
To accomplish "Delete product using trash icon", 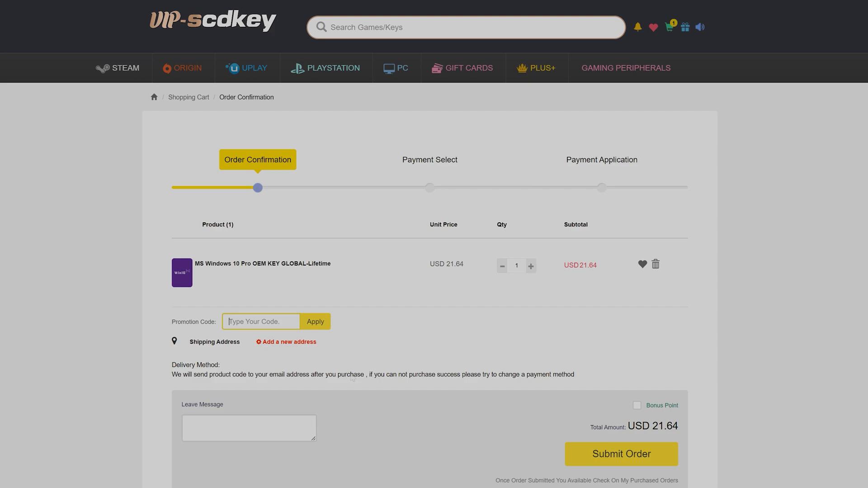I will click(x=656, y=264).
